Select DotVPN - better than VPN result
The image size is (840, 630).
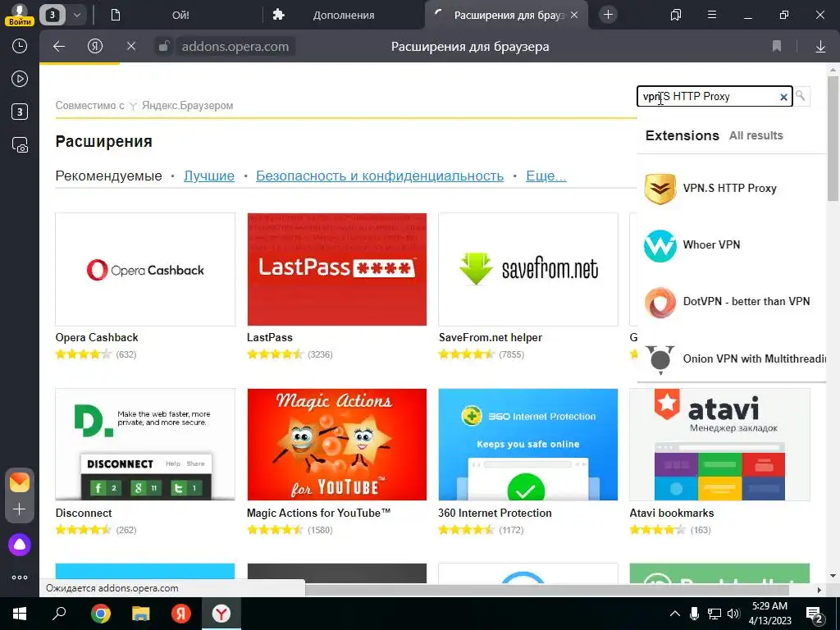(x=731, y=302)
